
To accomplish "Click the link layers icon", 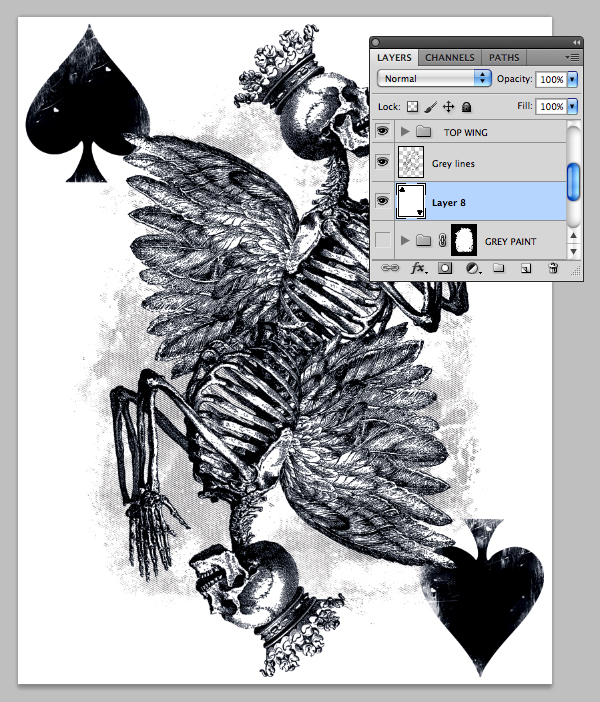I will point(390,268).
